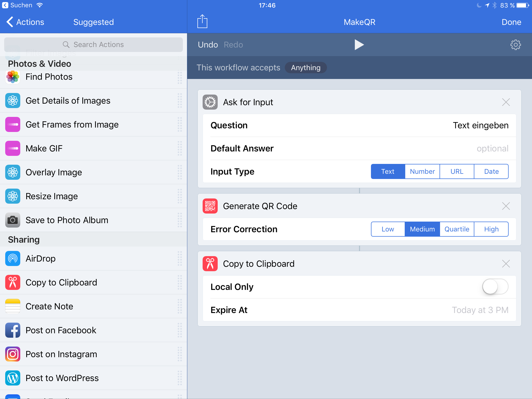Viewport: 532px width, 399px height.
Task: Tap the Post to WordPress icon
Action: pyautogui.click(x=13, y=378)
